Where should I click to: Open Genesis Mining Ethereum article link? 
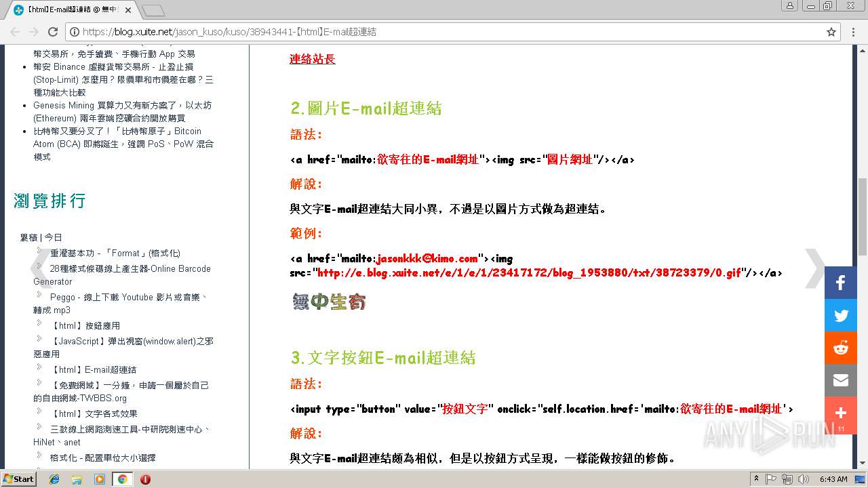pos(123,112)
